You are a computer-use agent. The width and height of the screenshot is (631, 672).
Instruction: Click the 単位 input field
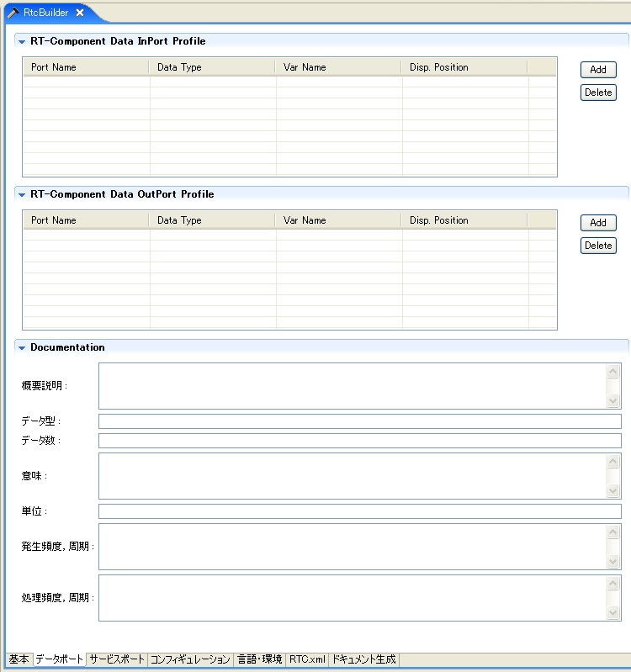[360, 511]
